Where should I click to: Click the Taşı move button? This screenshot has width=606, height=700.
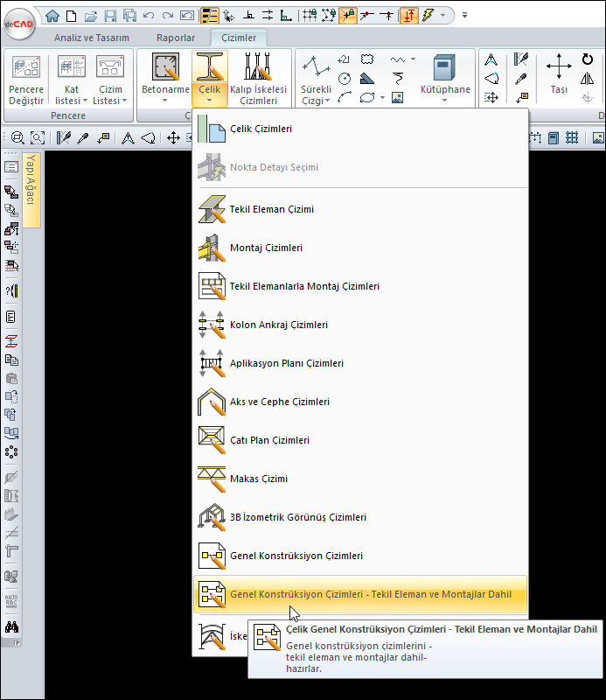point(559,73)
